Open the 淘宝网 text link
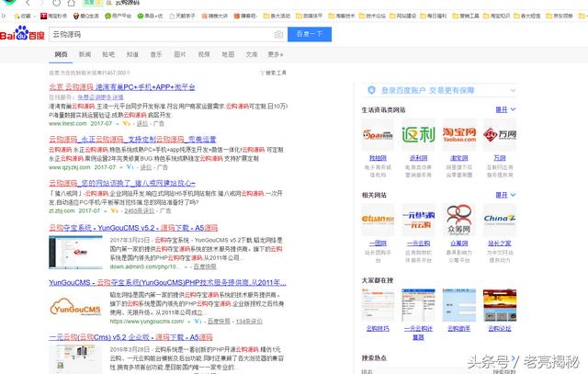 [x=459, y=158]
